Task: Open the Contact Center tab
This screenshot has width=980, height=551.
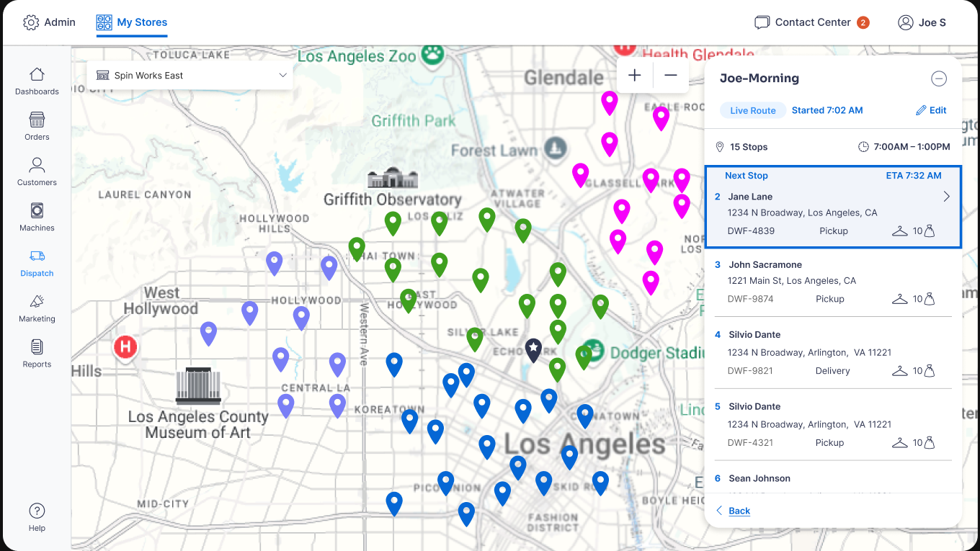Action: tap(811, 22)
